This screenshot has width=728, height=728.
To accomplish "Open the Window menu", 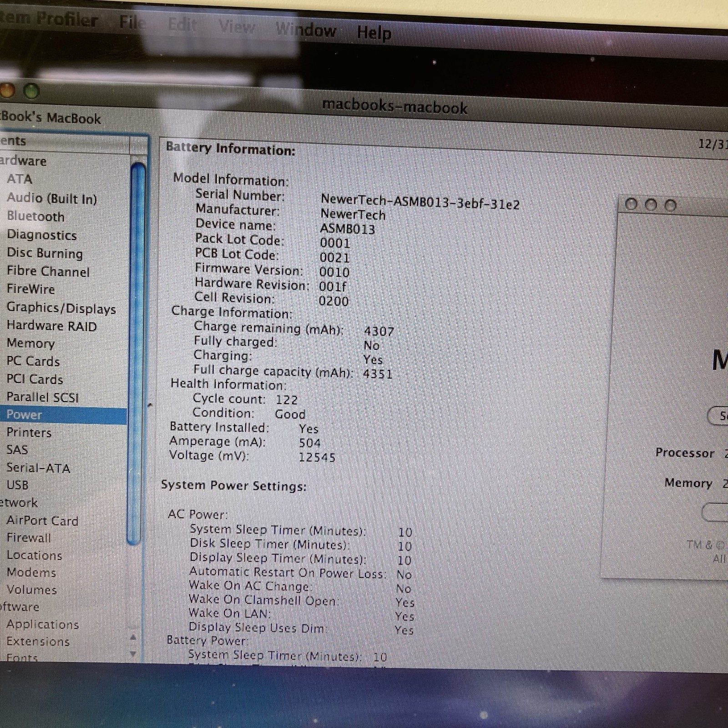I will point(306,30).
